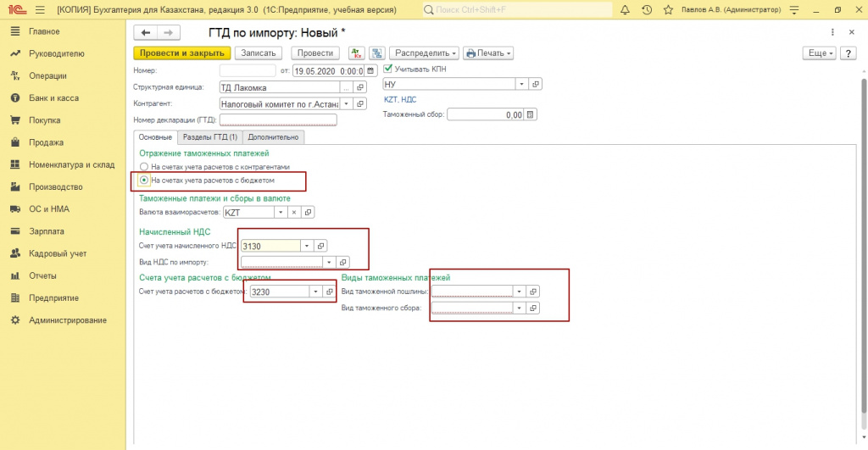Clear the Валюта взаиморасчетов field
Viewport: 868px width, 450px height.
click(x=294, y=213)
